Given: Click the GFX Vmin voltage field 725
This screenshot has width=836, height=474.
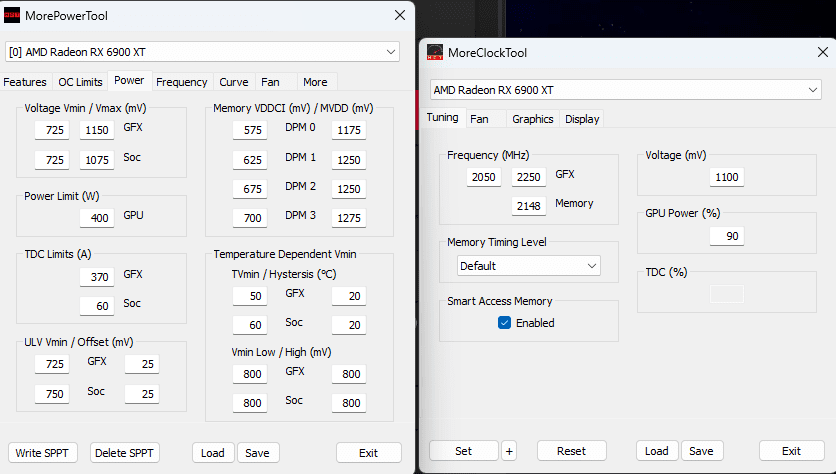Looking at the screenshot, I should 52,130.
